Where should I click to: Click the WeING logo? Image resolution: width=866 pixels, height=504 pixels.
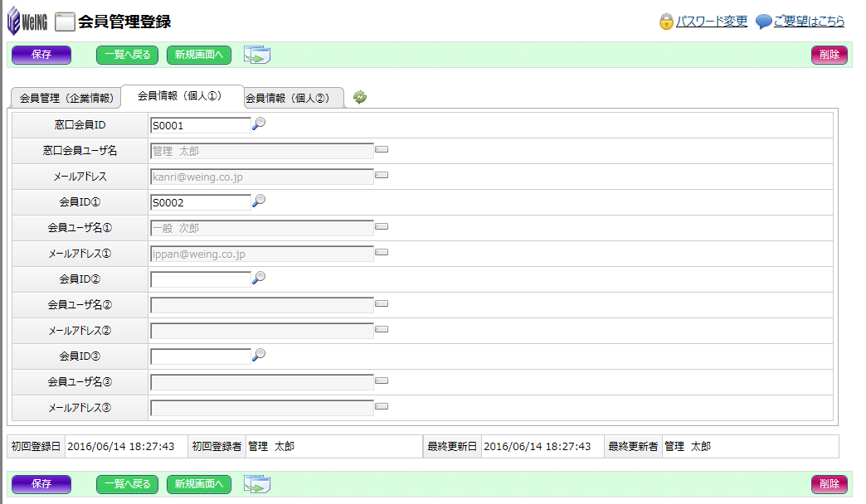27,22
